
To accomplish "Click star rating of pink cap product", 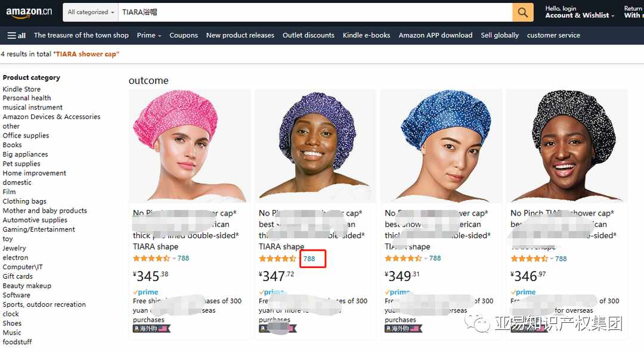I will (x=151, y=258).
